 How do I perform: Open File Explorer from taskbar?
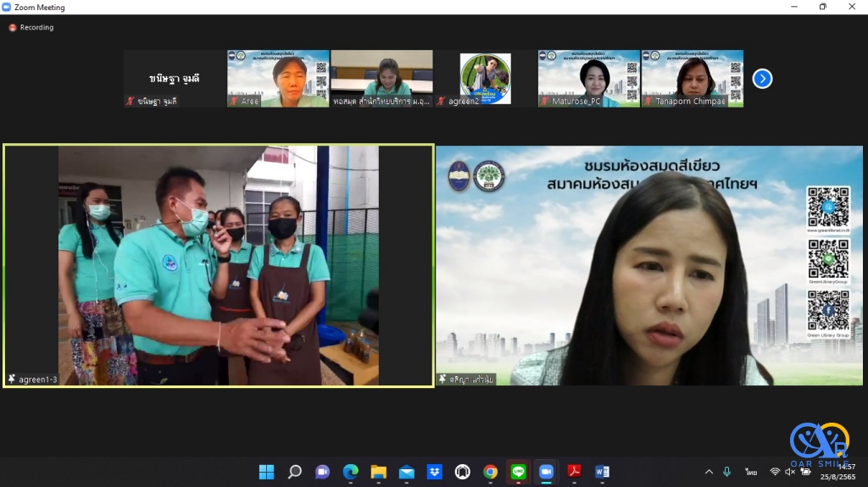378,472
